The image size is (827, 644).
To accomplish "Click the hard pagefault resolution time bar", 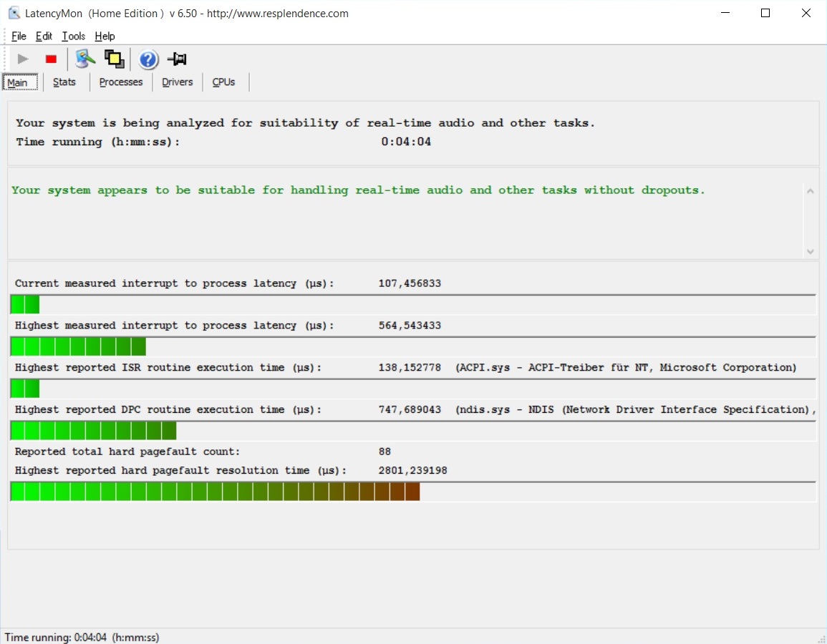I will click(413, 492).
